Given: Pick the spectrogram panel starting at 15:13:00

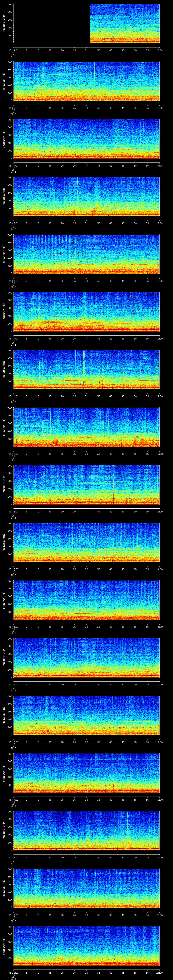Looking at the screenshot, I should point(87,542).
